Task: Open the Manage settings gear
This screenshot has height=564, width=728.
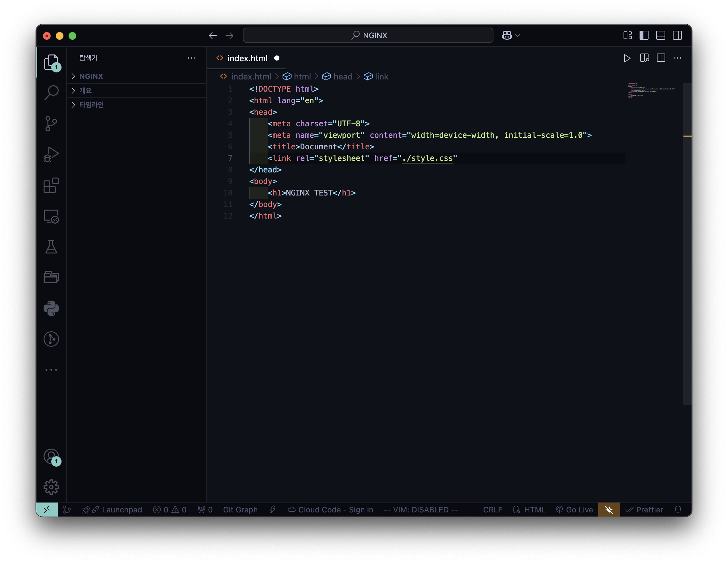Action: (x=51, y=487)
